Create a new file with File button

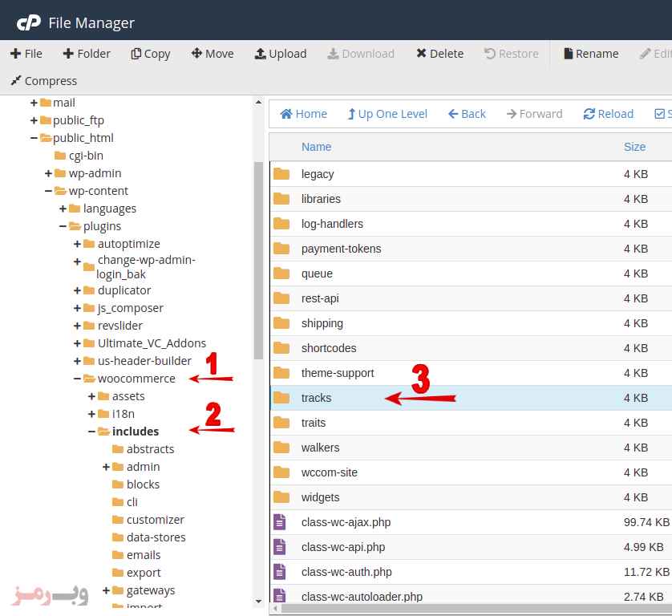click(26, 54)
